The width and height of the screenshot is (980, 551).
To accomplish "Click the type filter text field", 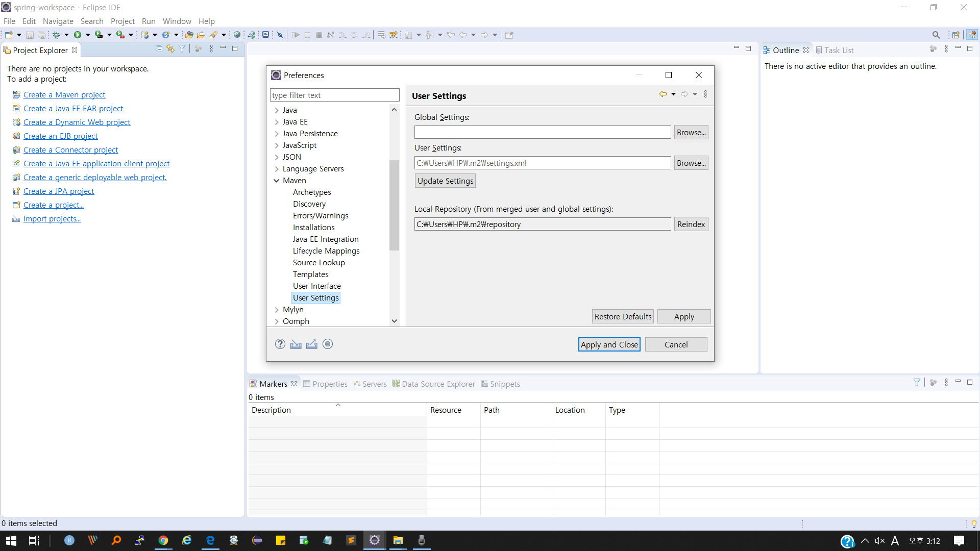I will point(334,95).
